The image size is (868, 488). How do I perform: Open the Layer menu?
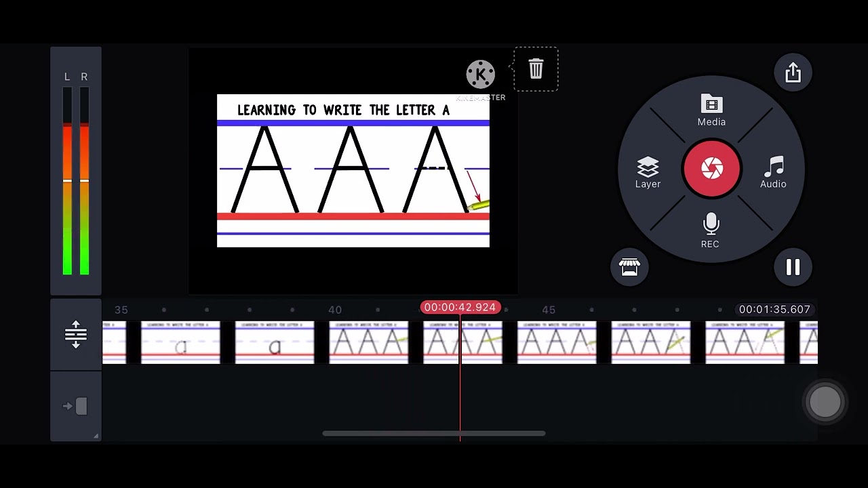[648, 173]
